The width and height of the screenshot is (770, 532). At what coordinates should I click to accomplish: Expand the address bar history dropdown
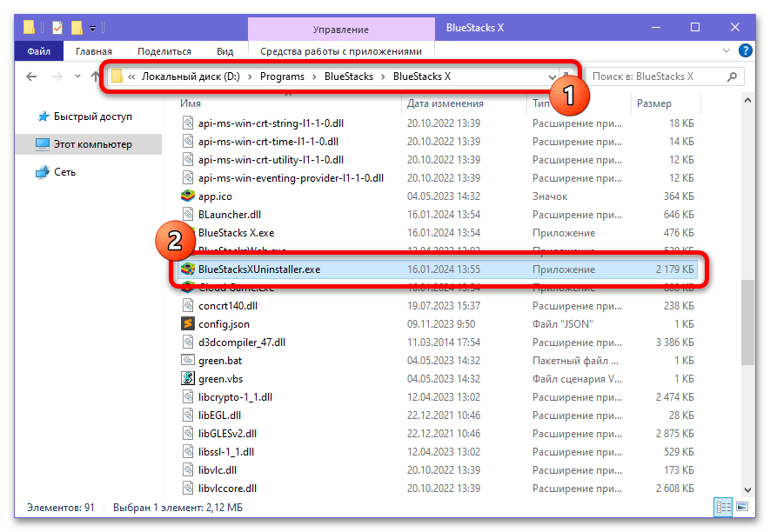pyautogui.click(x=552, y=77)
